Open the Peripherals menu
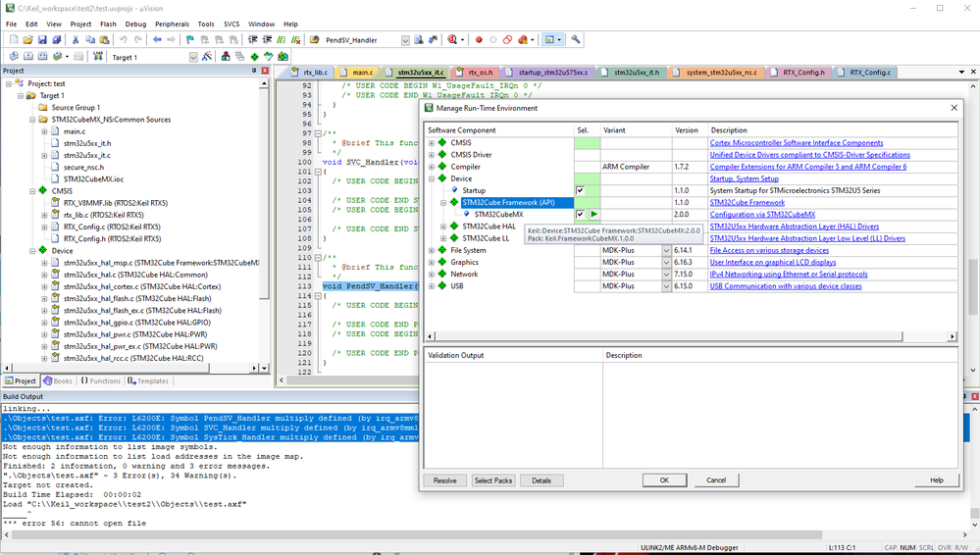The width and height of the screenshot is (980, 555). [172, 24]
